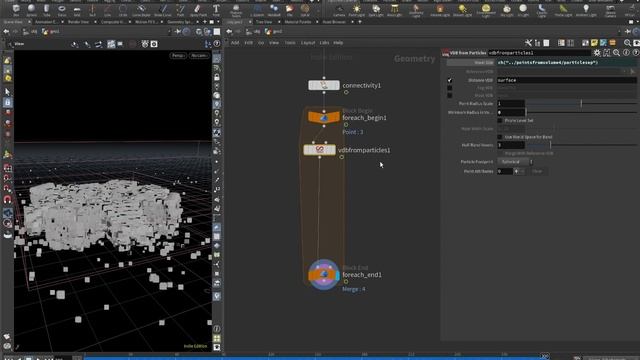Toggle vdbfromparticles1 node output flag circle
This screenshot has width=640, height=360.
click(x=342, y=157)
